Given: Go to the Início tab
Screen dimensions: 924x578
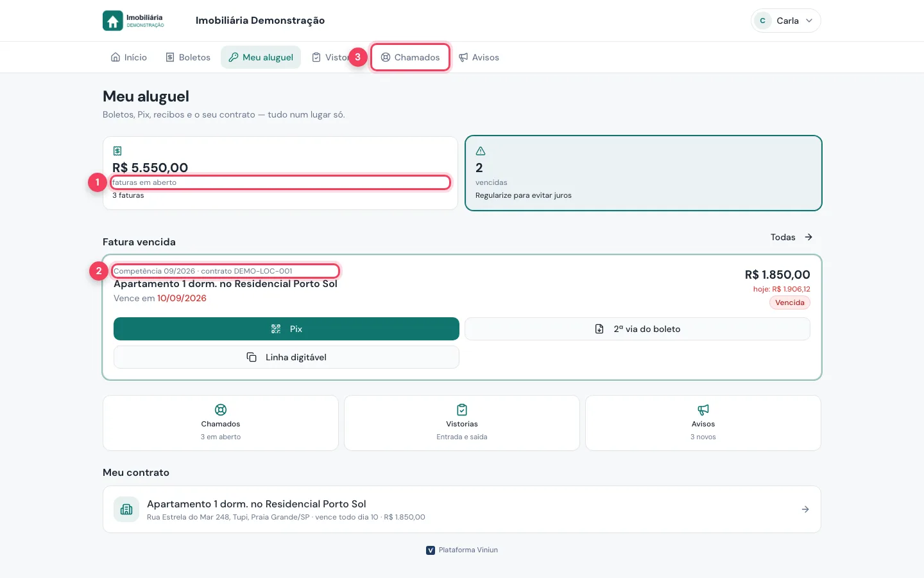Looking at the screenshot, I should pyautogui.click(x=129, y=57).
